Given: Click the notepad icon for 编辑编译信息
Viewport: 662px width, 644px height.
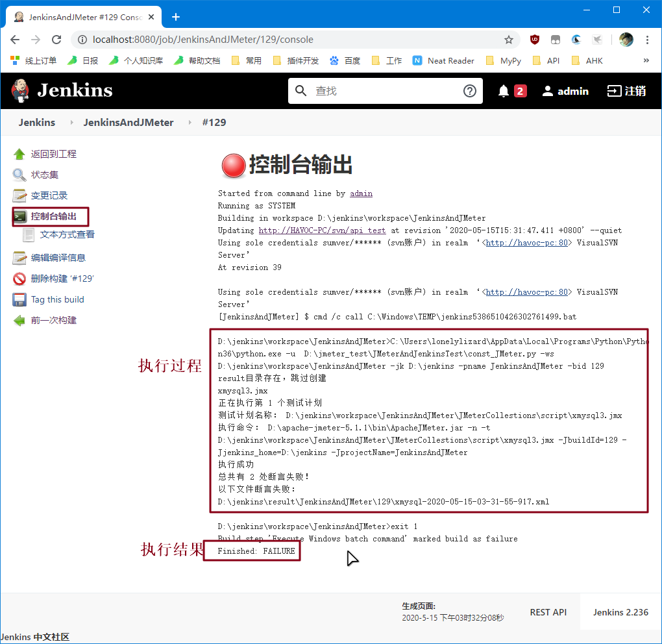Looking at the screenshot, I should [x=19, y=258].
